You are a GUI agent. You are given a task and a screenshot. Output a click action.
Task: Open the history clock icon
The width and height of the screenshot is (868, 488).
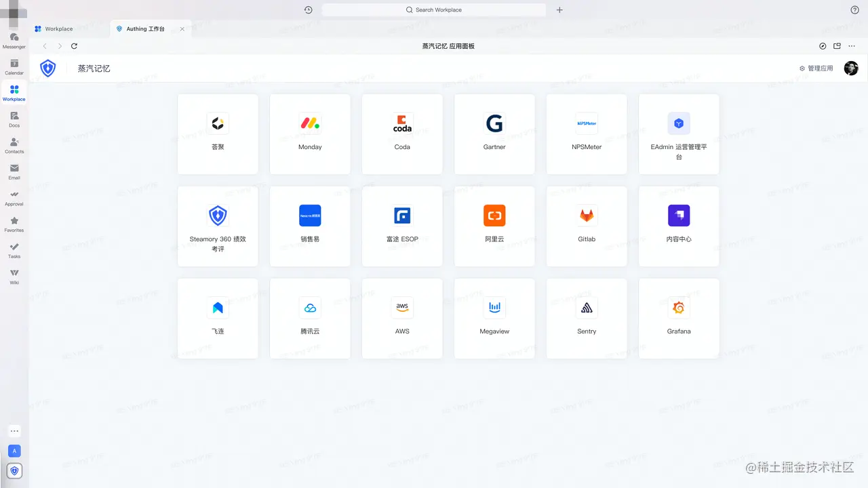point(309,10)
